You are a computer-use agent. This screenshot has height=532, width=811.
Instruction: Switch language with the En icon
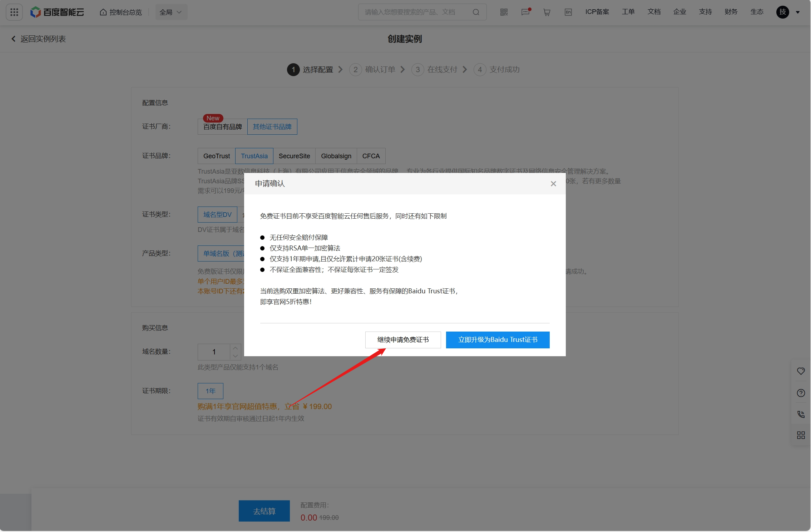(x=568, y=12)
